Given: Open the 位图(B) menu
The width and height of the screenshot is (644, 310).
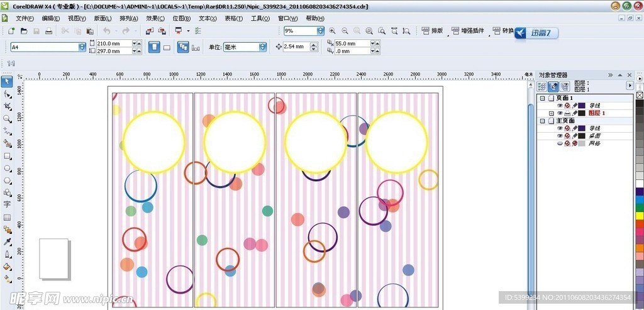Looking at the screenshot, I should (x=182, y=18).
